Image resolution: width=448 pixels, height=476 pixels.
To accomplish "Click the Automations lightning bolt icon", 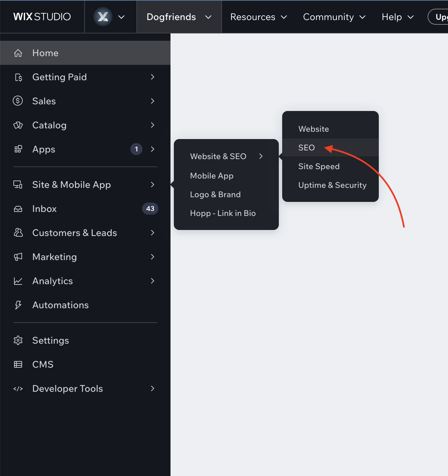I will tap(18, 305).
